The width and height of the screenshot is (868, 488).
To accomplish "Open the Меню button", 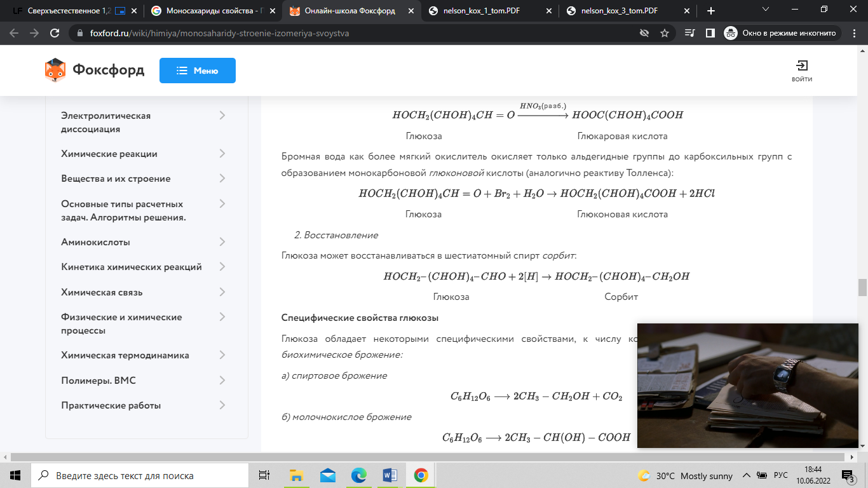I will coord(198,71).
